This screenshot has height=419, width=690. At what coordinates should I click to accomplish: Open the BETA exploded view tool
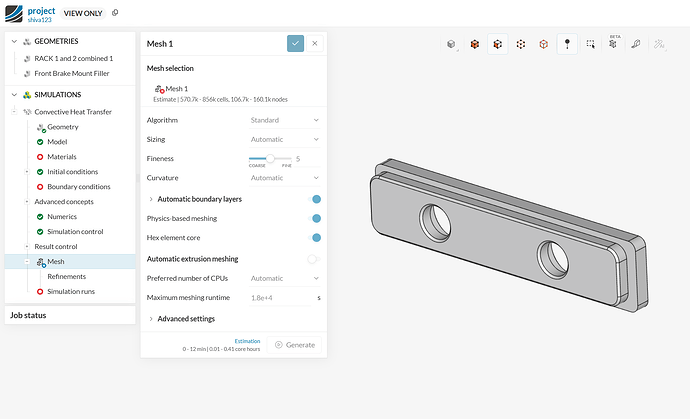pos(613,44)
